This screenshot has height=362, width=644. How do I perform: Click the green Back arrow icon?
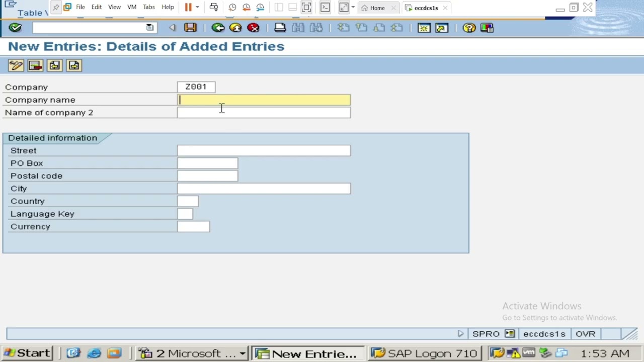[x=218, y=28]
